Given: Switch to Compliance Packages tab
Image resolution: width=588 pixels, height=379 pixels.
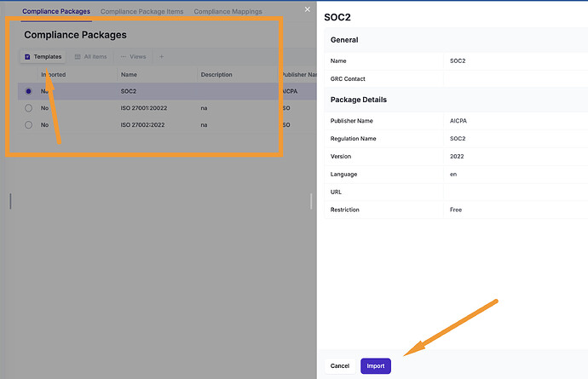Looking at the screenshot, I should 56,11.
